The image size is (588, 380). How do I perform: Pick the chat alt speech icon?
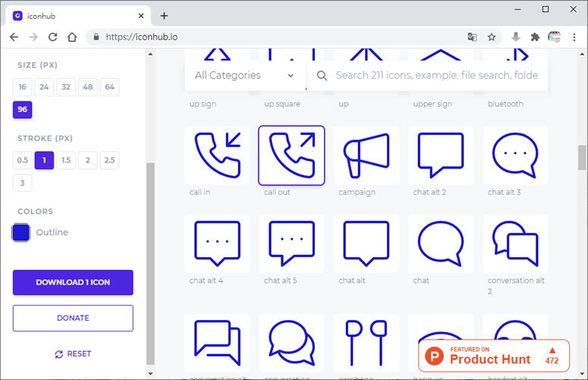click(x=366, y=243)
